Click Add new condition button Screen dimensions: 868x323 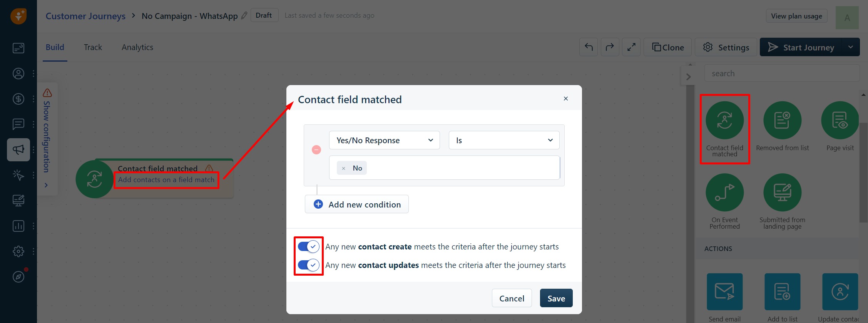pos(357,204)
